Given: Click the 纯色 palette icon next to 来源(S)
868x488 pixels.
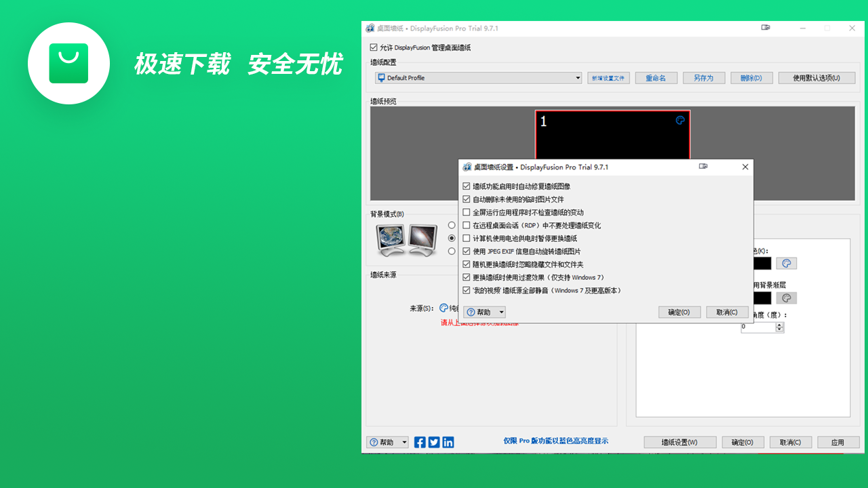Looking at the screenshot, I should pyautogui.click(x=443, y=308).
